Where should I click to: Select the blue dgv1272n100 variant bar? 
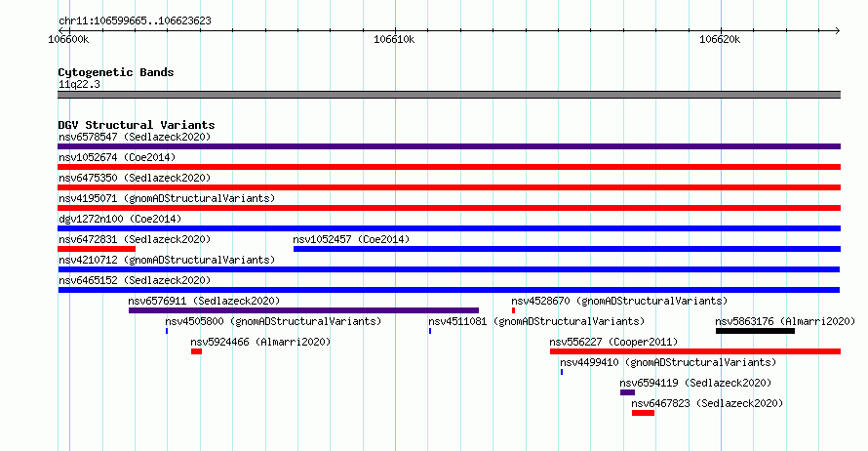pos(449,228)
